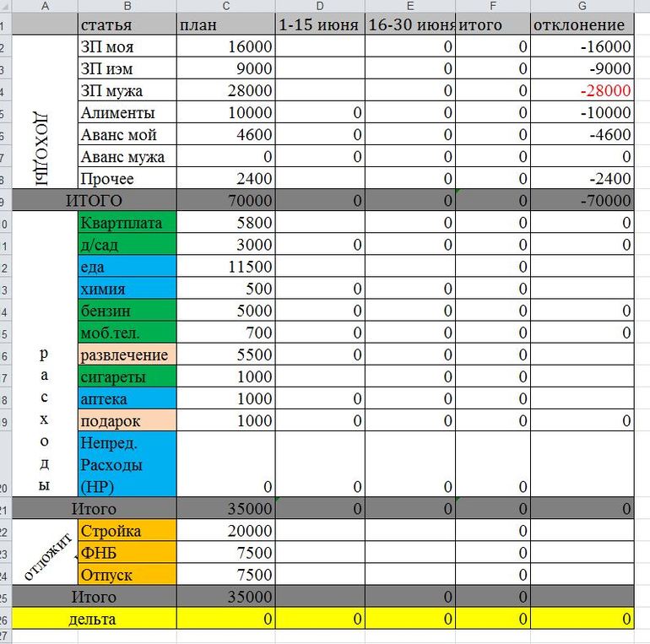Screen dimensions: 650x644
Task: Click the '1-15 июня' header cell
Action: pyautogui.click(x=321, y=25)
